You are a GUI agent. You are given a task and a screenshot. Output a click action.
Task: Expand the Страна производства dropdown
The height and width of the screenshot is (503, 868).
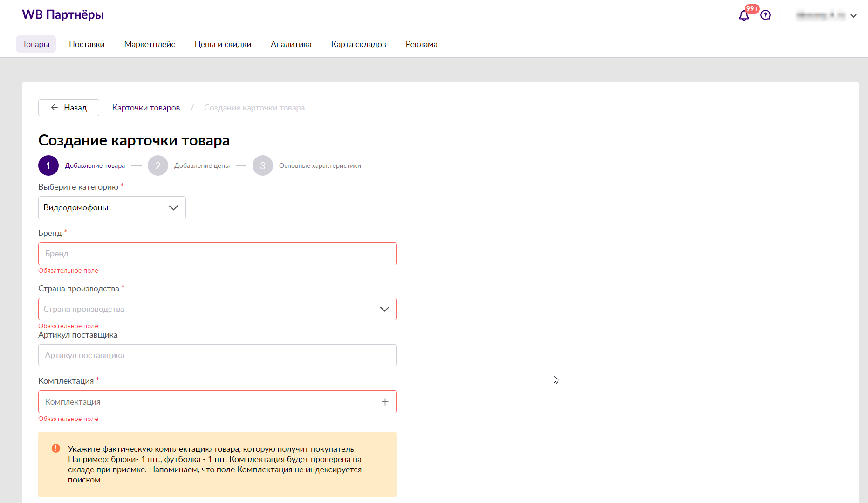tap(218, 309)
